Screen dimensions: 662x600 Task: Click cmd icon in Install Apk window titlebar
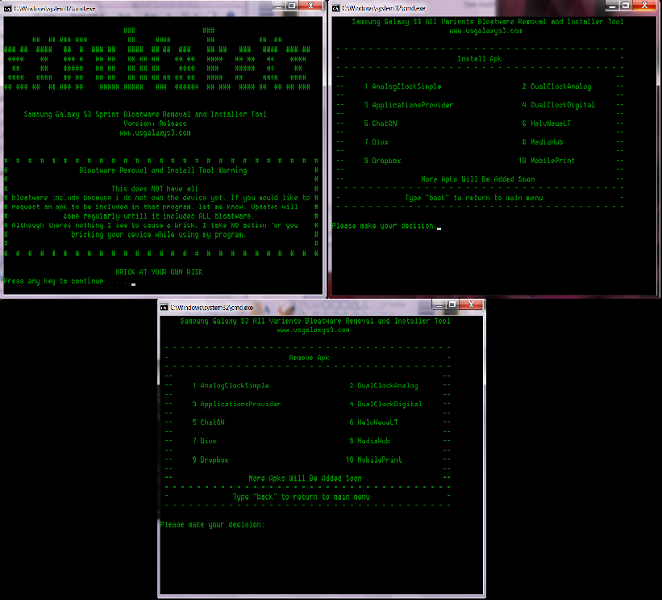[336, 8]
